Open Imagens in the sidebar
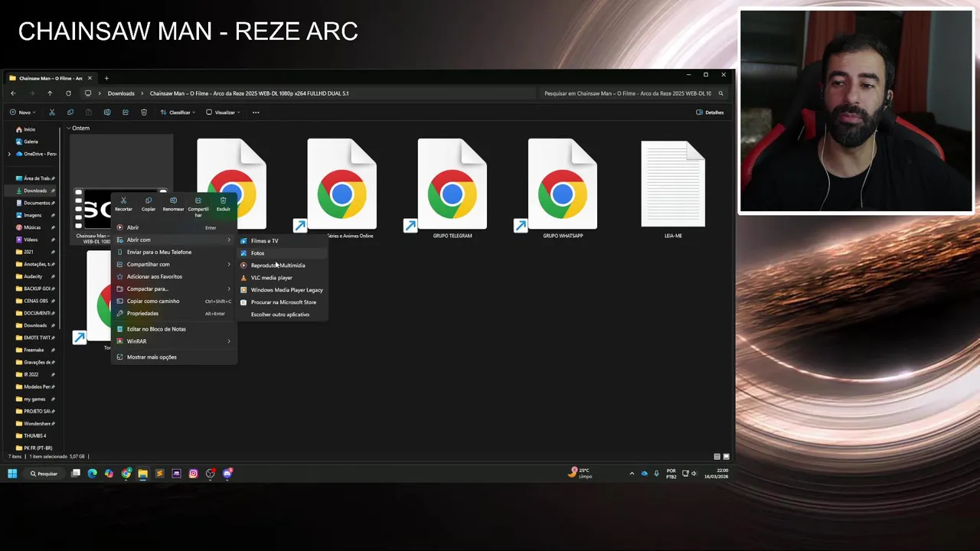Viewport: 980px width, 551px height. point(32,215)
